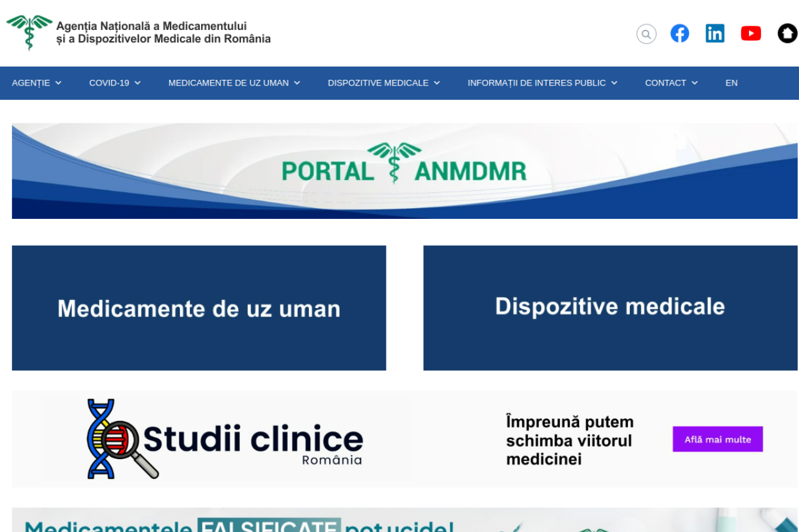799x532 pixels.
Task: Click the DNA magnifier Studii clinice logo
Action: [123, 439]
